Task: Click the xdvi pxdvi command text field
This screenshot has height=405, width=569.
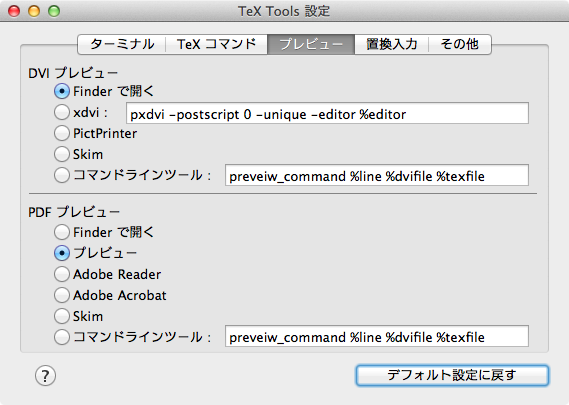Action: click(x=327, y=113)
